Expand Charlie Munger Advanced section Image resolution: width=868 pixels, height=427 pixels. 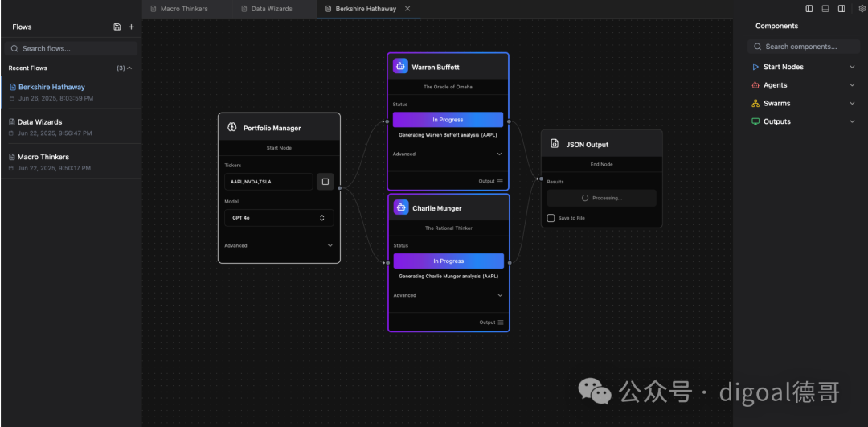click(x=448, y=295)
